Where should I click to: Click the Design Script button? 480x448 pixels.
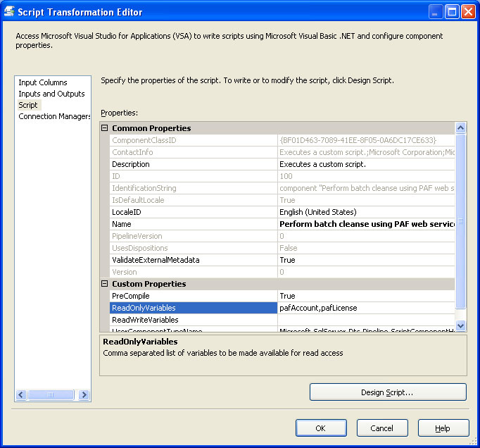tap(388, 392)
